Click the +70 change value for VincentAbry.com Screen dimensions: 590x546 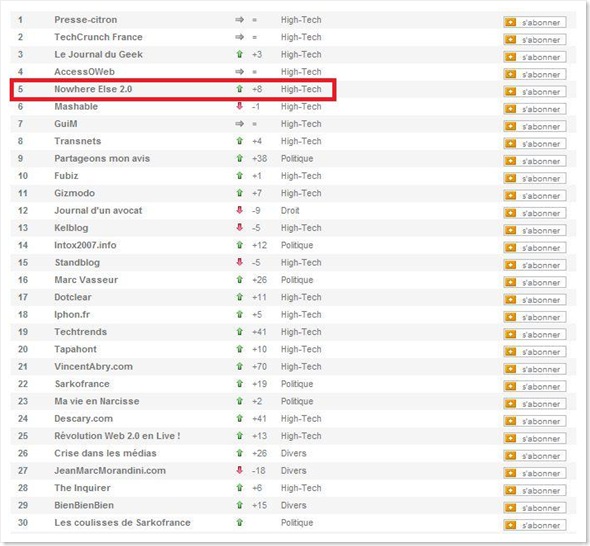tap(260, 366)
